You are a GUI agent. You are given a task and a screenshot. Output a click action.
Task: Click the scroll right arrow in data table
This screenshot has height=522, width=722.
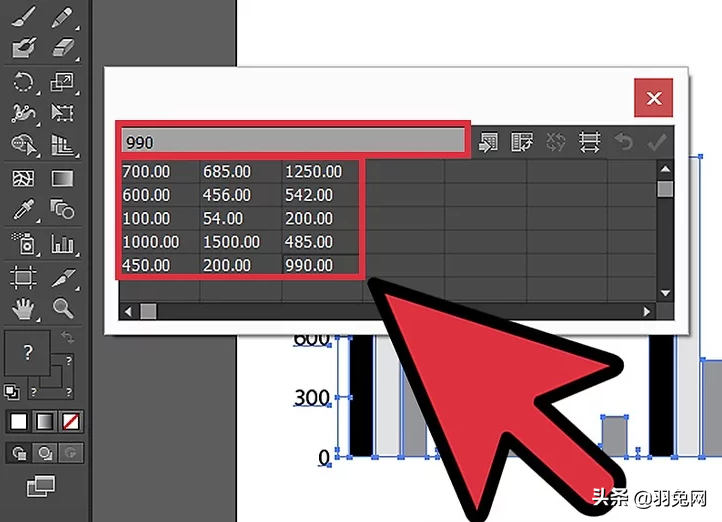point(647,312)
